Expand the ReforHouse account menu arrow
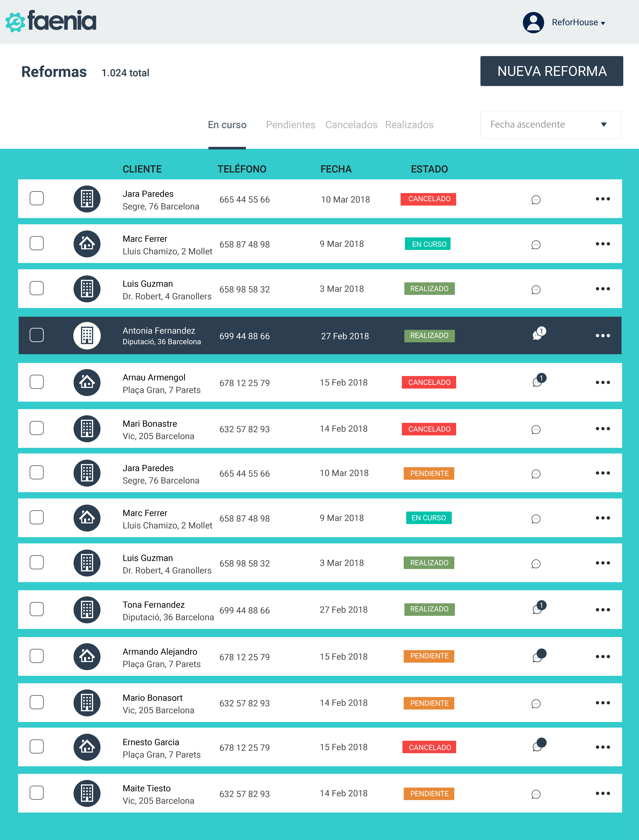 click(x=603, y=23)
